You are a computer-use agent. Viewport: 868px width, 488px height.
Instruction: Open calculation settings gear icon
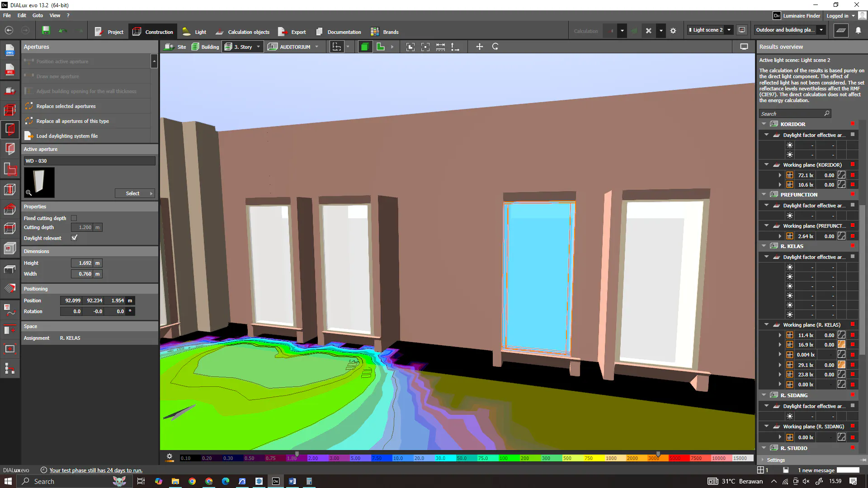673,31
